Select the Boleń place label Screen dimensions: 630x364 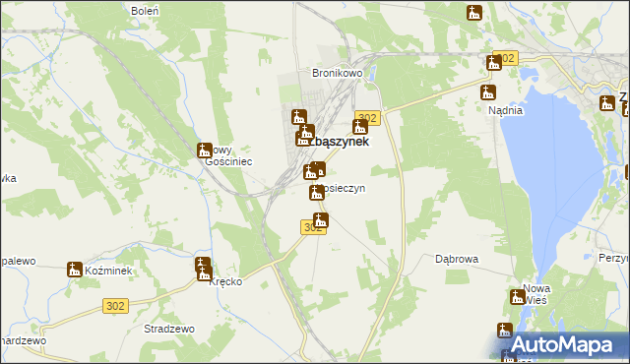coord(145,11)
